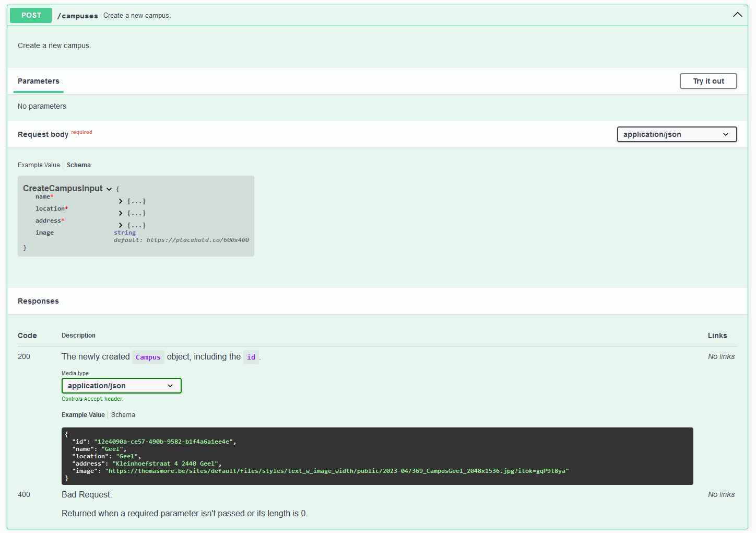Click the Try it out button
The image size is (756, 533).
point(708,81)
